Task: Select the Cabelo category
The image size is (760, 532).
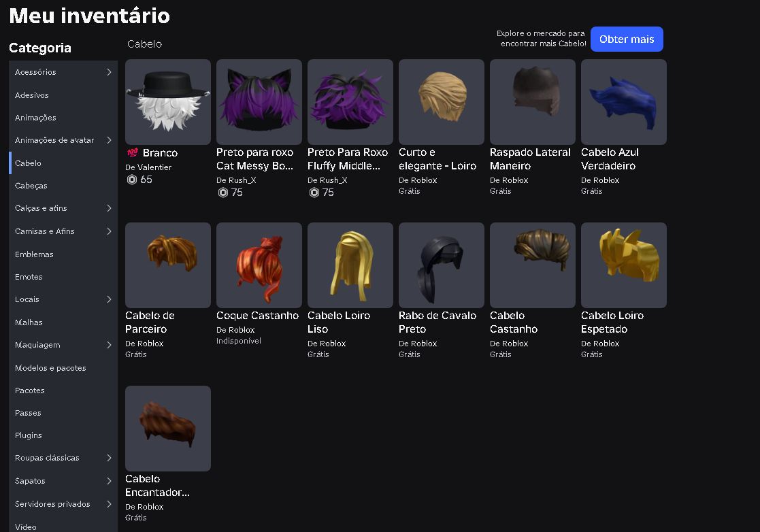Action: click(x=63, y=163)
